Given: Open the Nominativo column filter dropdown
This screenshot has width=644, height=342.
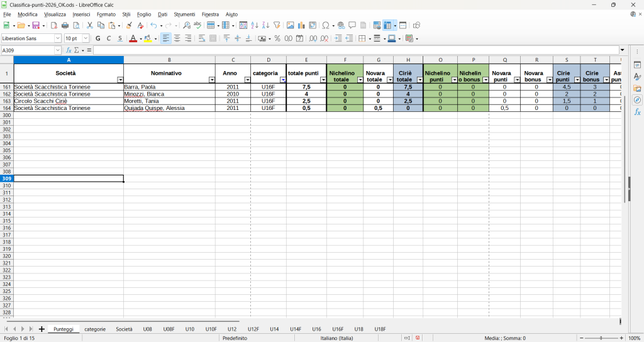Looking at the screenshot, I should coord(211,80).
